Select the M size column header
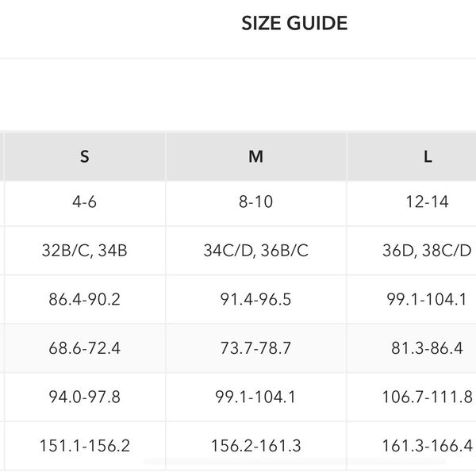This screenshot has width=476, height=476. click(255, 156)
